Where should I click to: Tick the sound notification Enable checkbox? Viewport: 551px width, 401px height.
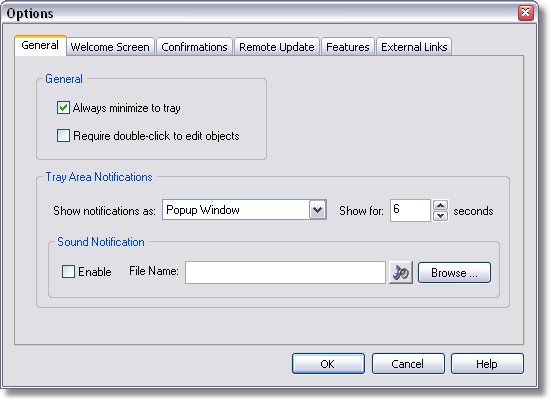(68, 271)
